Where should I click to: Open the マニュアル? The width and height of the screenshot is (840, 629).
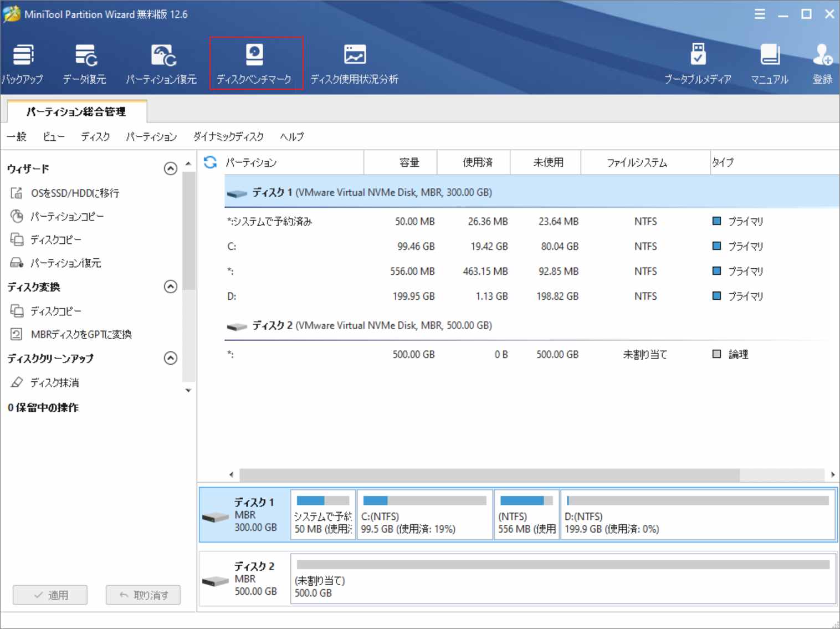[770, 61]
